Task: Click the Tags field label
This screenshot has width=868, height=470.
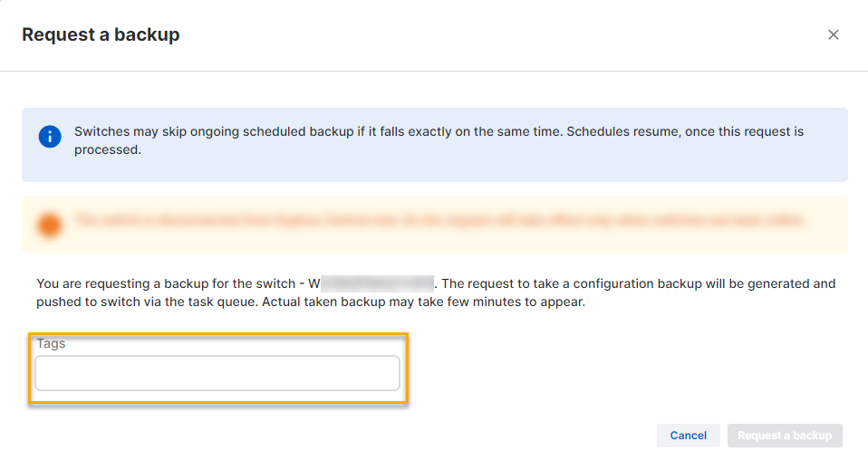Action: [51, 344]
